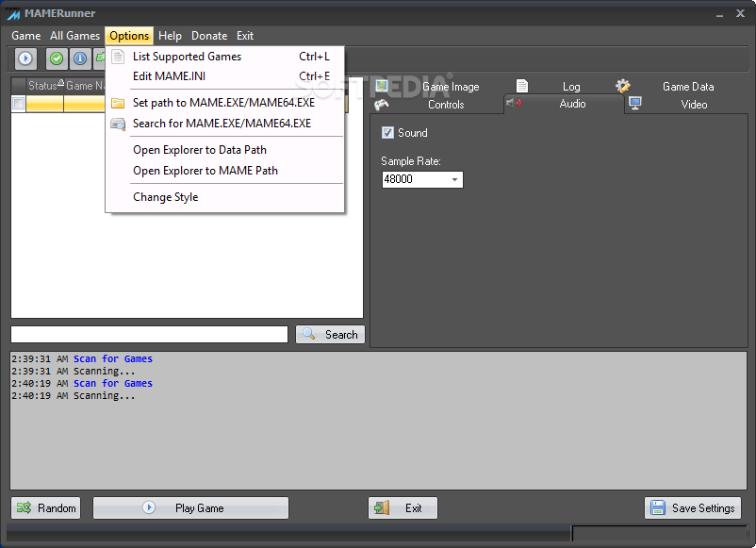Open the Game menu
756x548 pixels.
(x=26, y=36)
